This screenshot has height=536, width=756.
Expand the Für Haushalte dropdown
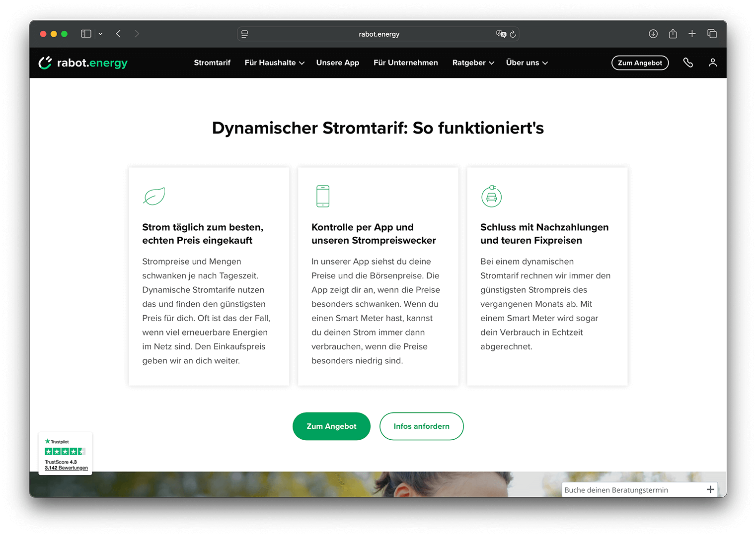coord(274,63)
